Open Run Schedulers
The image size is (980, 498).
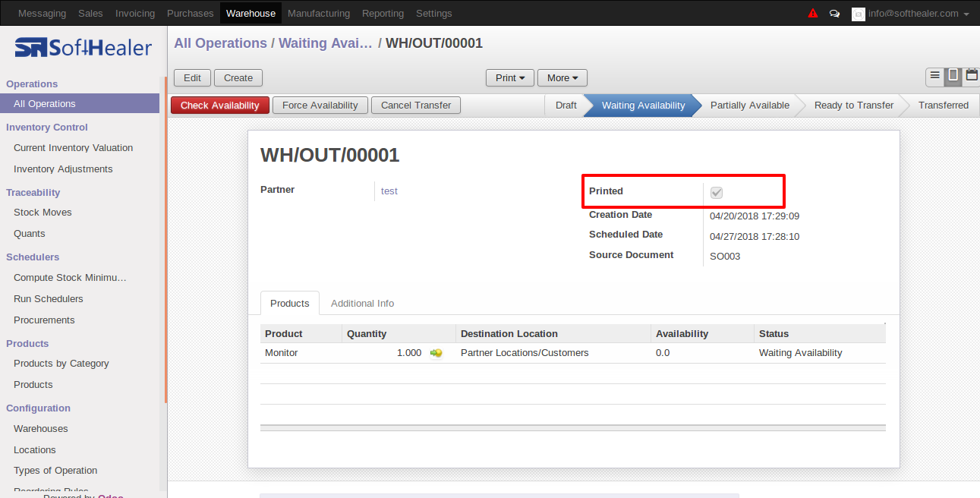(49, 299)
